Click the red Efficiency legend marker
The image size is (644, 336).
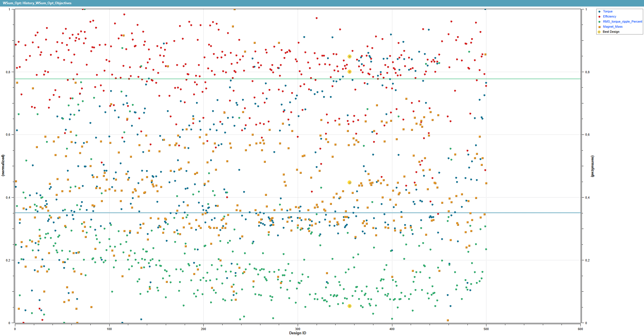[x=599, y=17]
